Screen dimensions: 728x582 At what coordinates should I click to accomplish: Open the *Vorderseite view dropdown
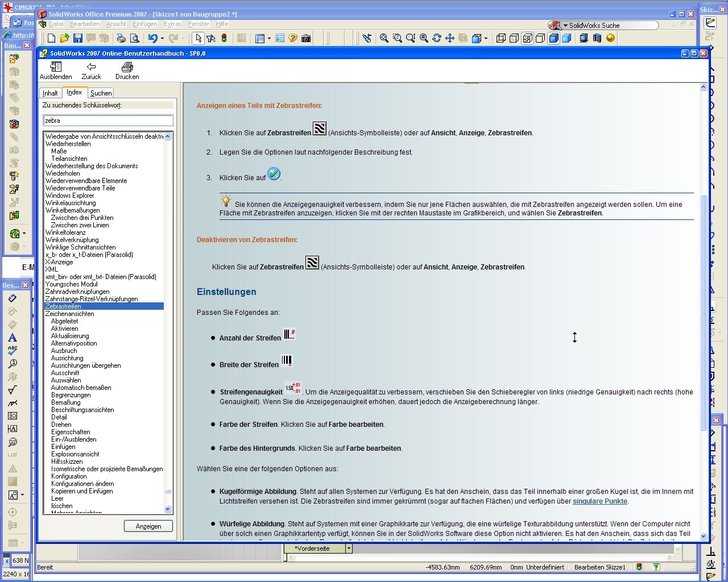click(349, 548)
